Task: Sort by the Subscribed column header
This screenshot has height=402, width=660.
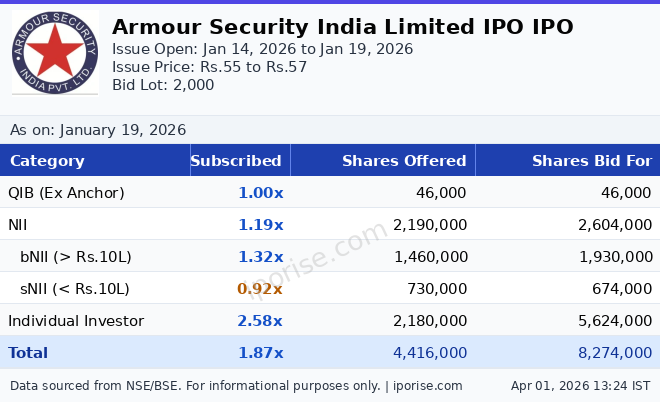Action: pyautogui.click(x=236, y=161)
